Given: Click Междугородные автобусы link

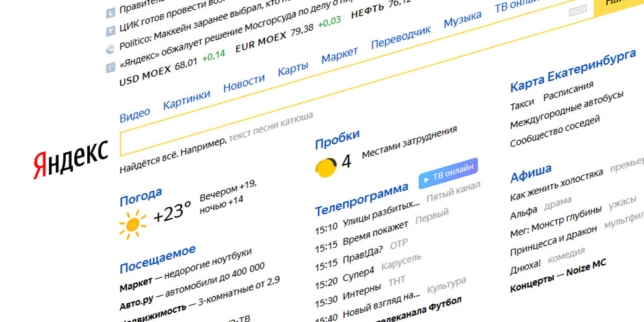Looking at the screenshot, I should click(567, 109).
